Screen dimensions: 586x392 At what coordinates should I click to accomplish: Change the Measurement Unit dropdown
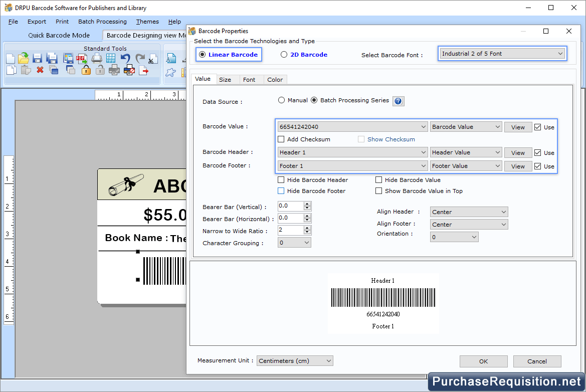(x=294, y=360)
